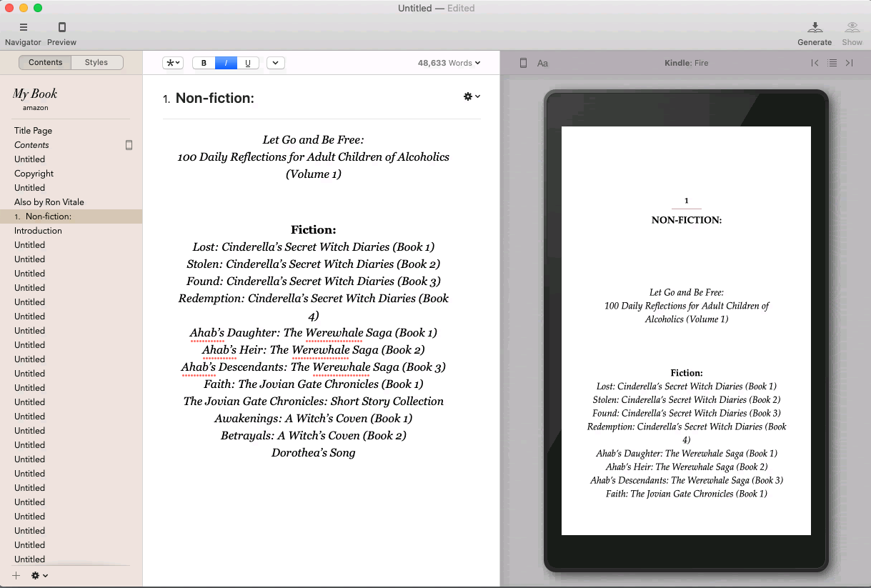
Task: Toggle bold formatting in the editor
Action: [204, 63]
